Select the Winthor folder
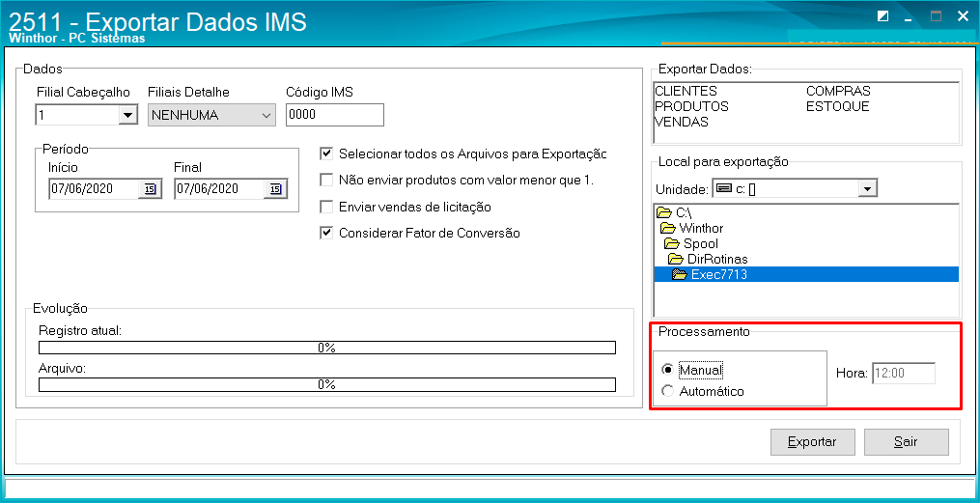The width and height of the screenshot is (980, 503). point(692,228)
